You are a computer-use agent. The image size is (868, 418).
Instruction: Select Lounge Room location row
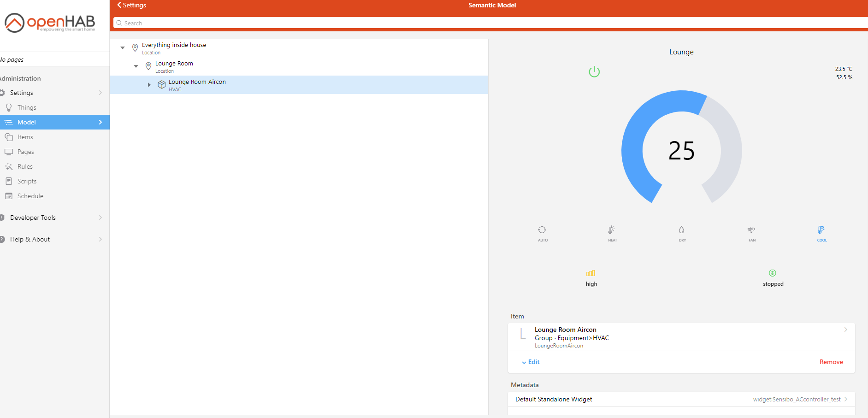(299, 66)
